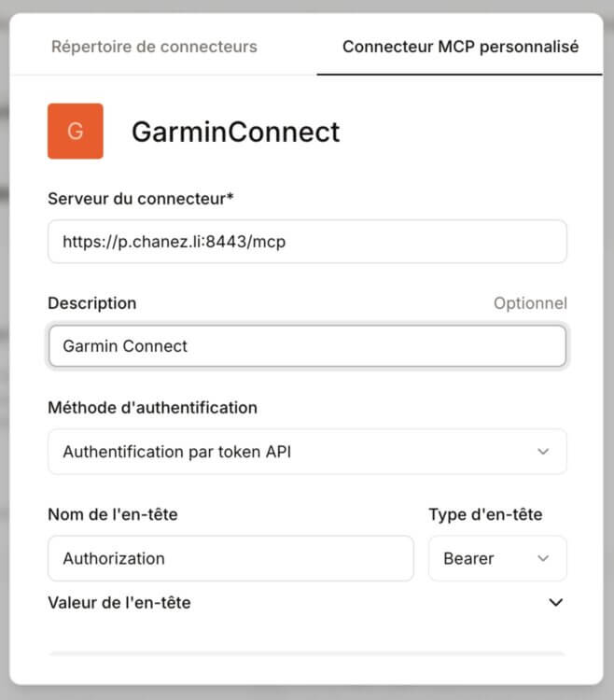Click the Valeur de l'en-tête label
The width and height of the screenshot is (614, 700).
(119, 603)
